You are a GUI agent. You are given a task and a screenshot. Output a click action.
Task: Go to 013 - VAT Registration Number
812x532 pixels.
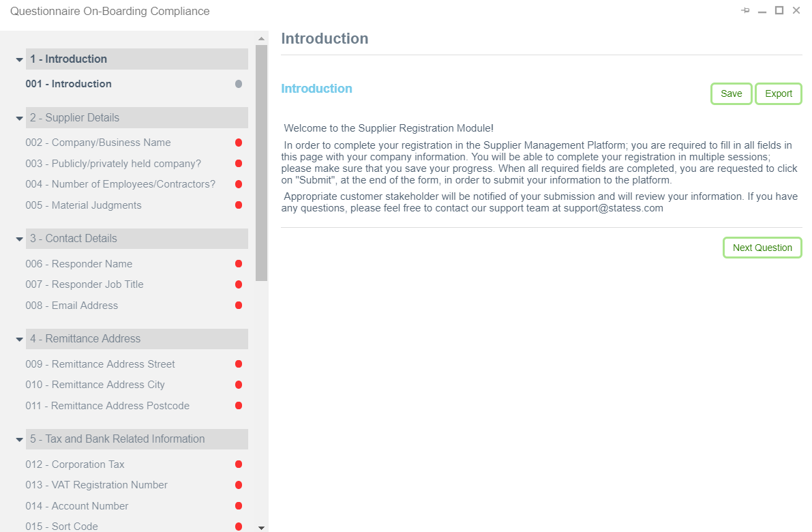point(96,485)
